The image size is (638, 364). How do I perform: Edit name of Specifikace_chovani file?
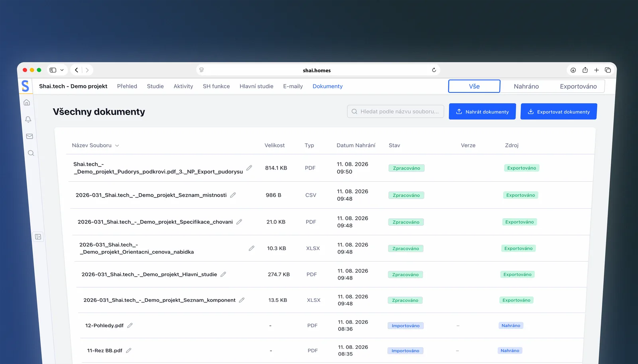(239, 222)
